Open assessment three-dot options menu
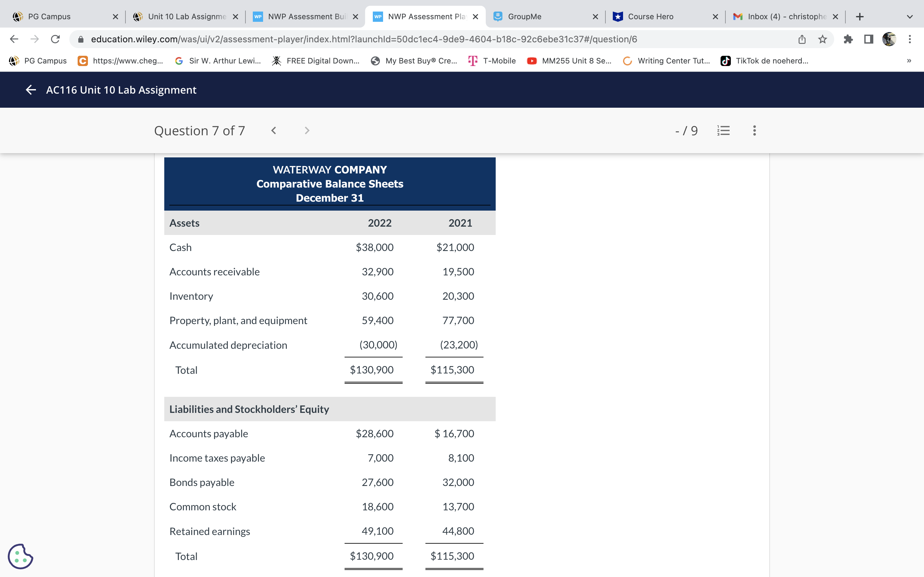Viewport: 924px width, 577px height. click(x=754, y=130)
